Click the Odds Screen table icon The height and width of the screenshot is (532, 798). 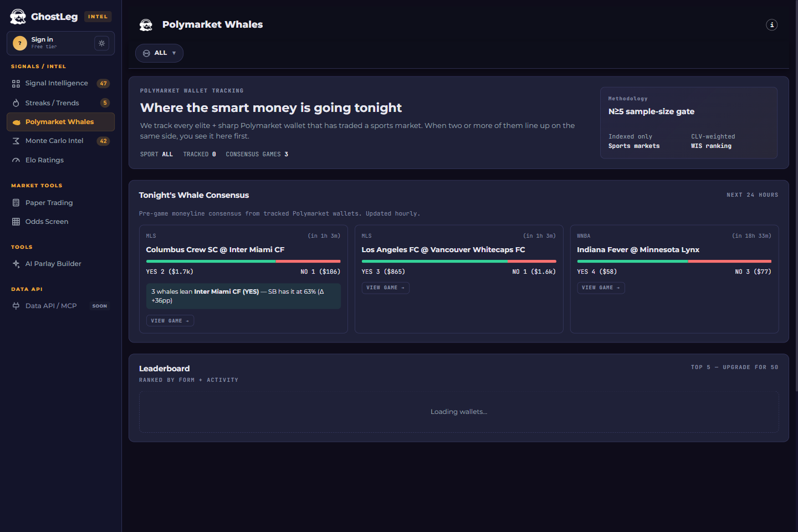(16, 222)
